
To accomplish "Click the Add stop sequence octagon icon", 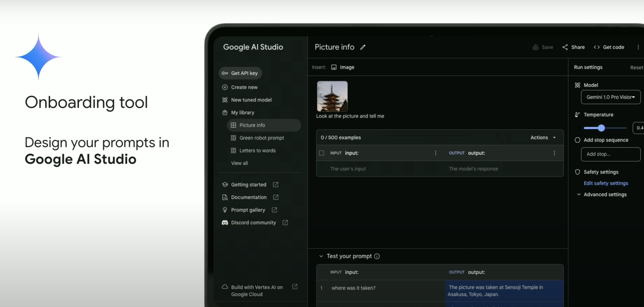I will (x=577, y=140).
